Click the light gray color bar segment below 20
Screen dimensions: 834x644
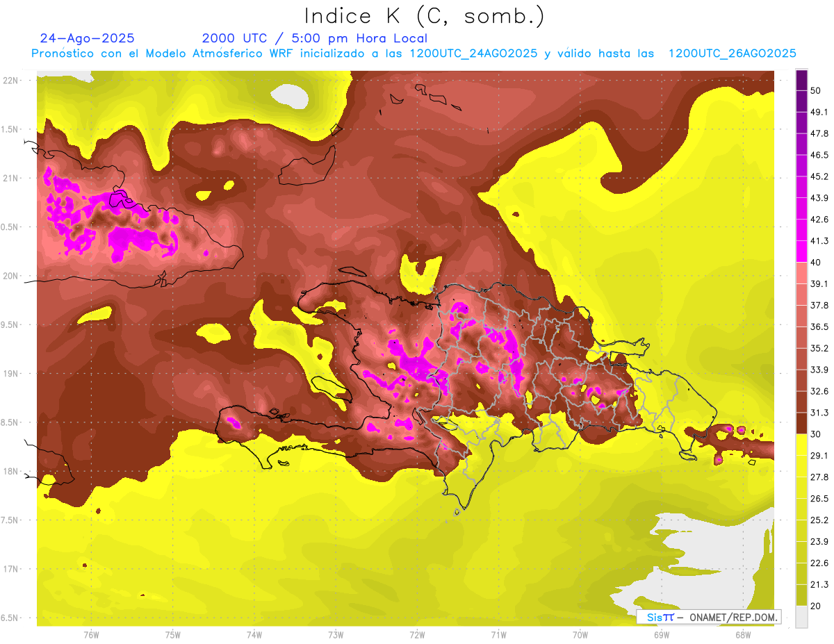click(x=801, y=616)
